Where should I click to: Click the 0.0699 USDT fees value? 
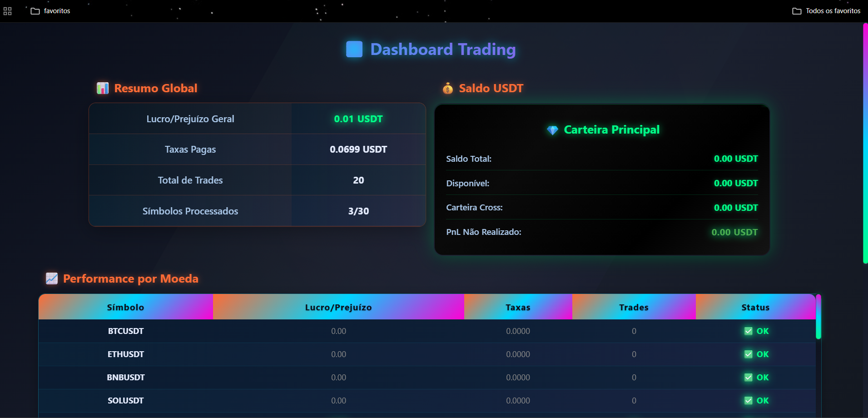click(x=358, y=149)
